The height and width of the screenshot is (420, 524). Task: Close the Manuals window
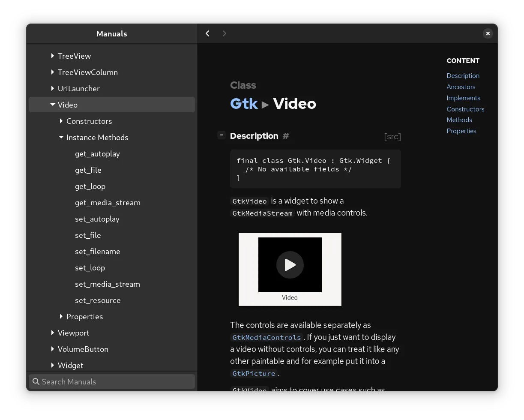[488, 33]
